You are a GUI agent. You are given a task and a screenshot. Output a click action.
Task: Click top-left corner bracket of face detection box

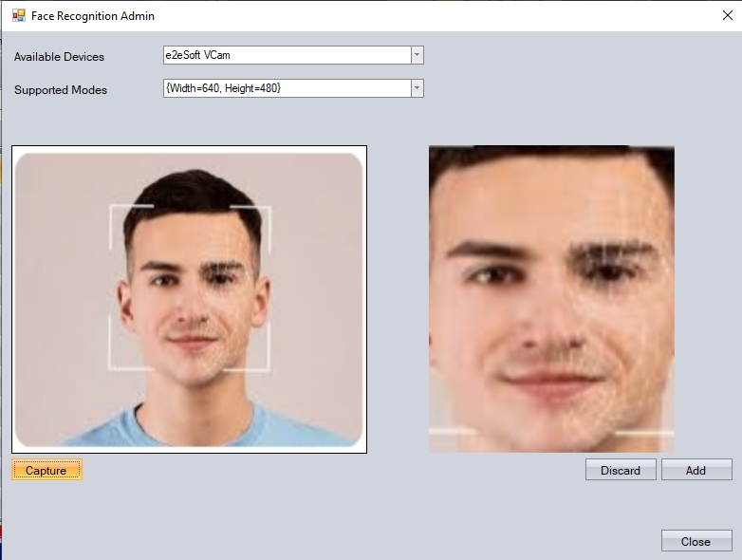coord(114,209)
